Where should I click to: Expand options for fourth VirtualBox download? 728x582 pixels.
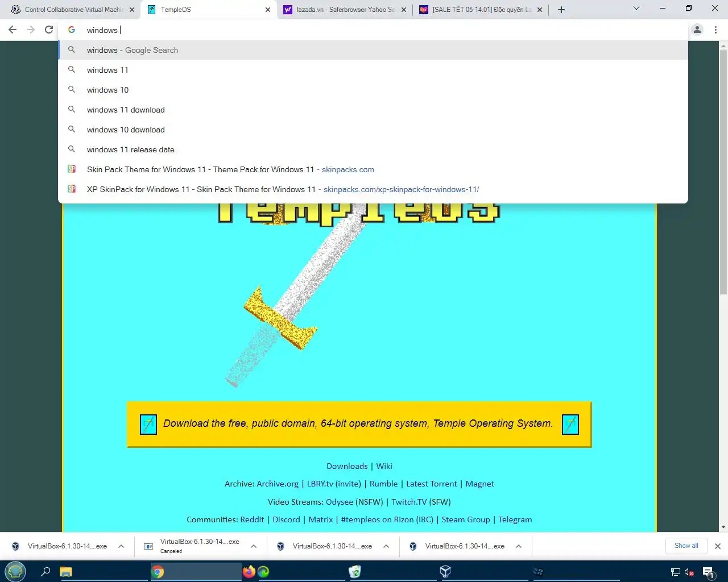[519, 546]
